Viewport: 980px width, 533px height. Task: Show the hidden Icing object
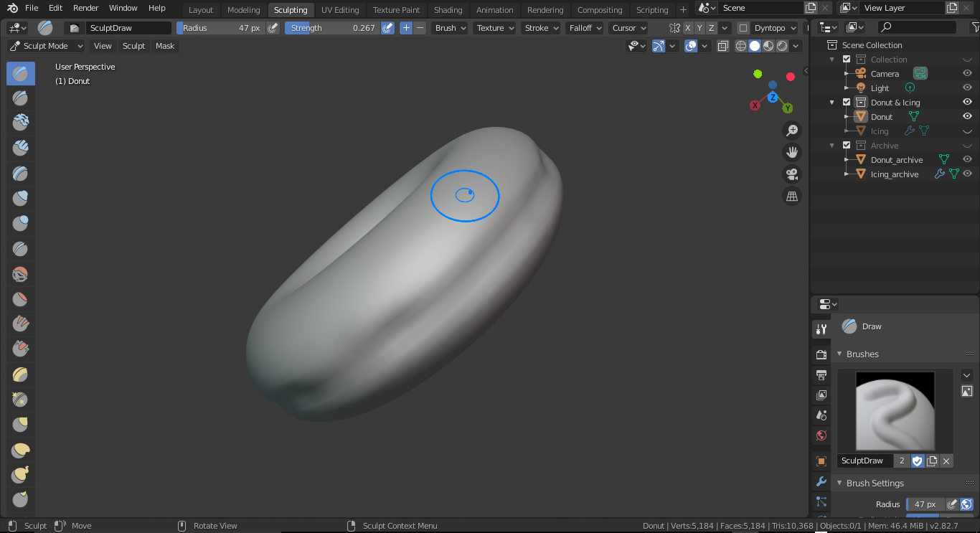tap(967, 131)
